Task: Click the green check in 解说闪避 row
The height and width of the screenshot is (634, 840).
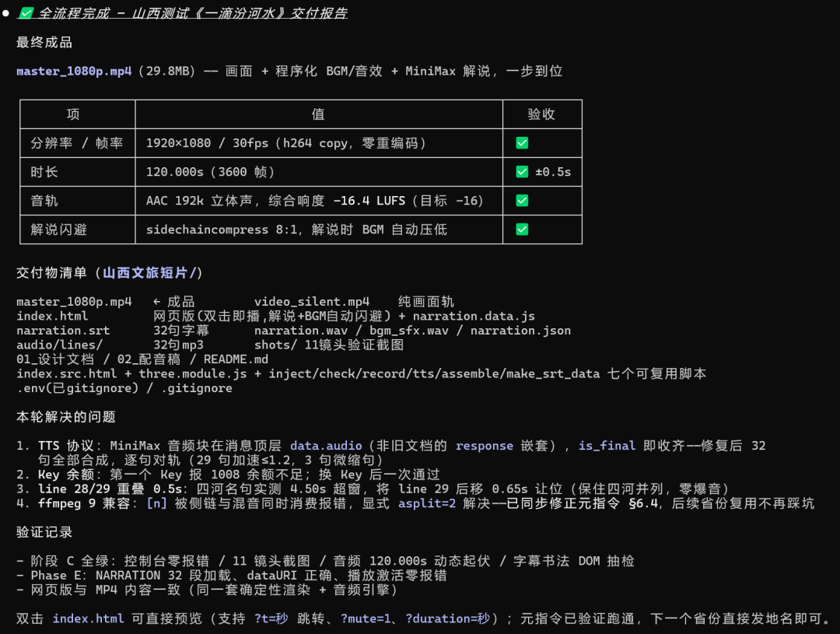Action: pos(522,229)
